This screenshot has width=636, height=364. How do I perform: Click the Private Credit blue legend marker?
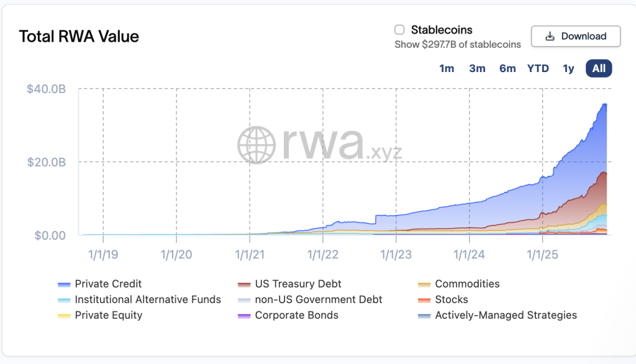coord(65,284)
